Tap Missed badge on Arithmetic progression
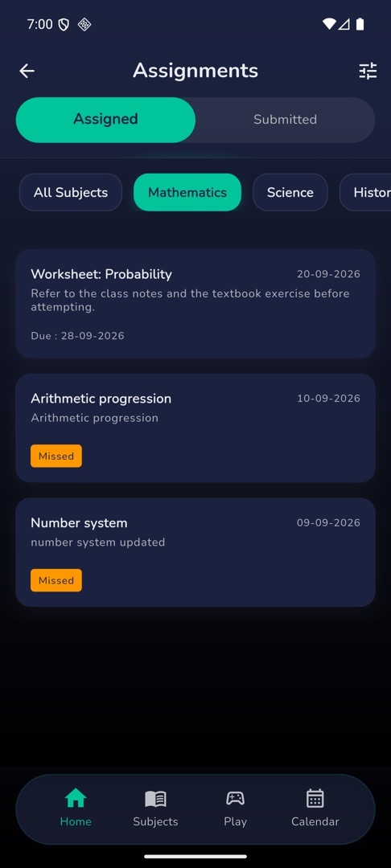Image resolution: width=391 pixels, height=868 pixels. tap(56, 457)
